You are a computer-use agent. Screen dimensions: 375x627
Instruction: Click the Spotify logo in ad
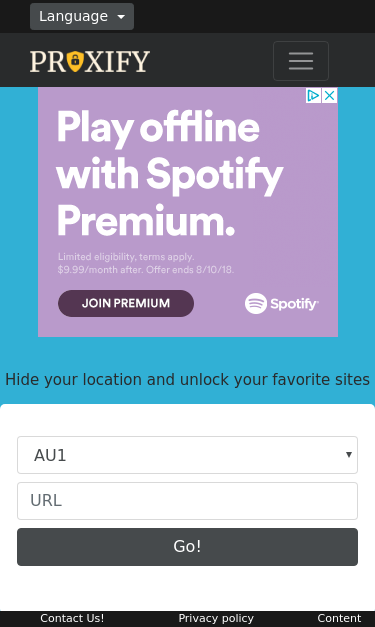tap(282, 304)
